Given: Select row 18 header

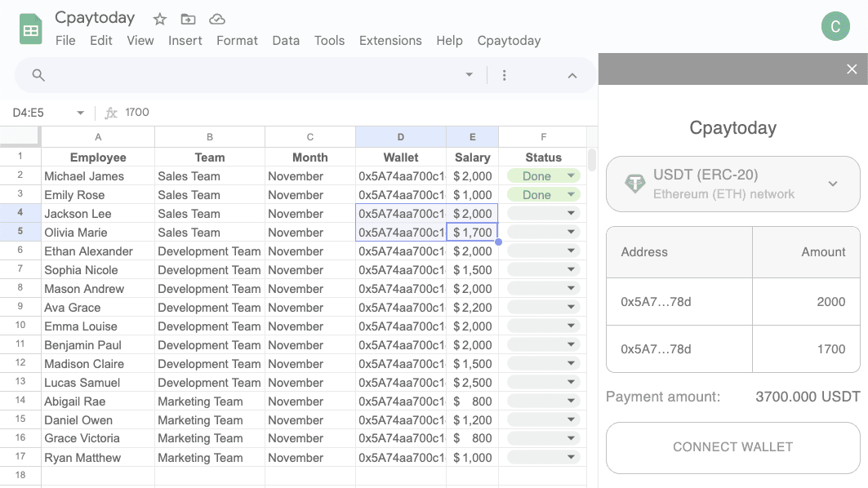Looking at the screenshot, I should (20, 475).
